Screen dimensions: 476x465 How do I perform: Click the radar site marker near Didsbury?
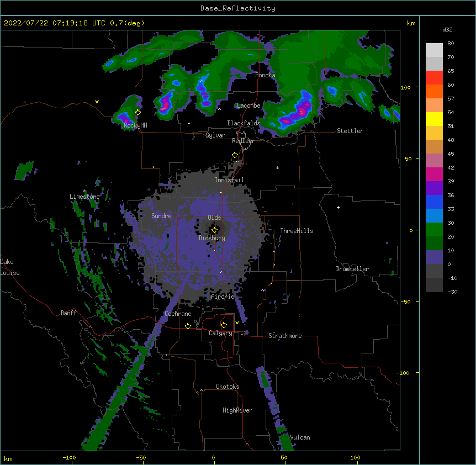click(x=214, y=230)
